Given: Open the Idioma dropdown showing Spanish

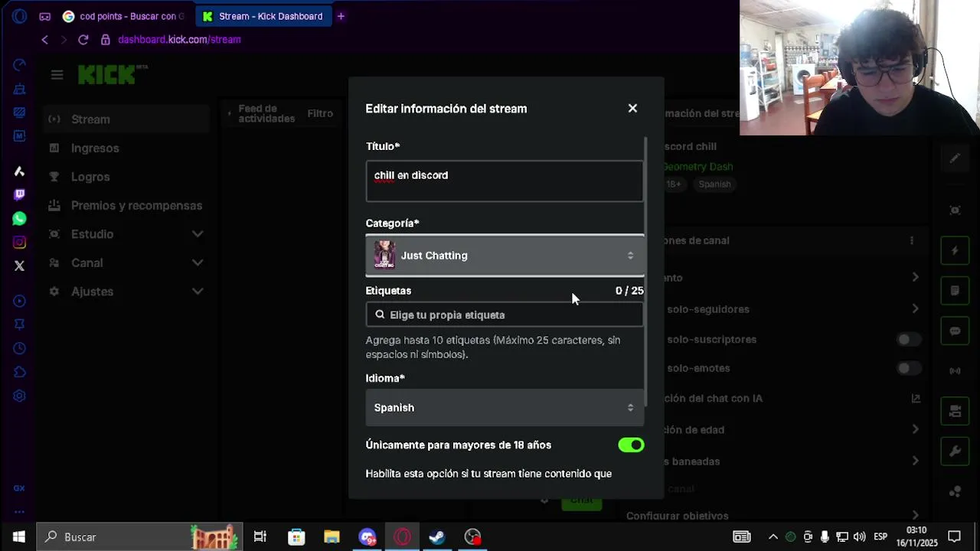Looking at the screenshot, I should (505, 408).
